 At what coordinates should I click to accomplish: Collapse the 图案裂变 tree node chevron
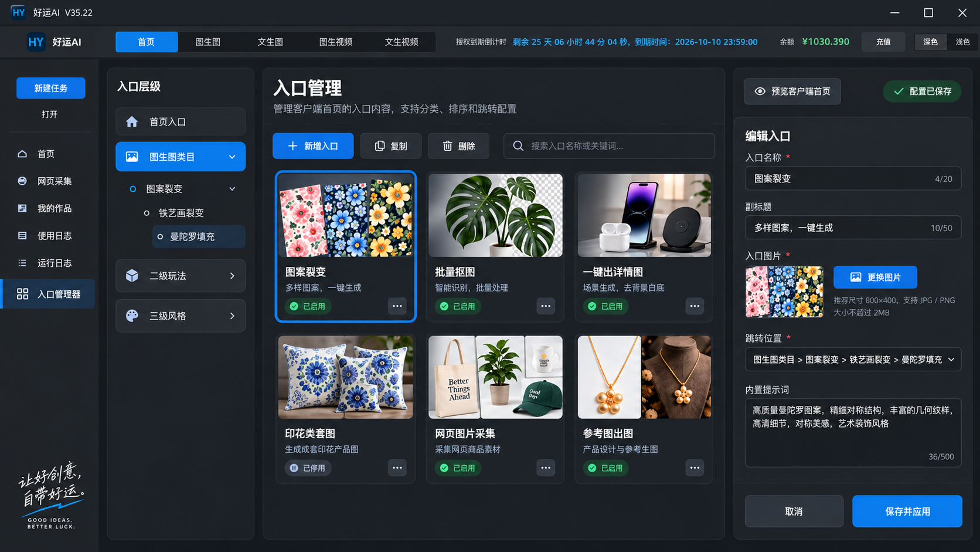(x=232, y=189)
